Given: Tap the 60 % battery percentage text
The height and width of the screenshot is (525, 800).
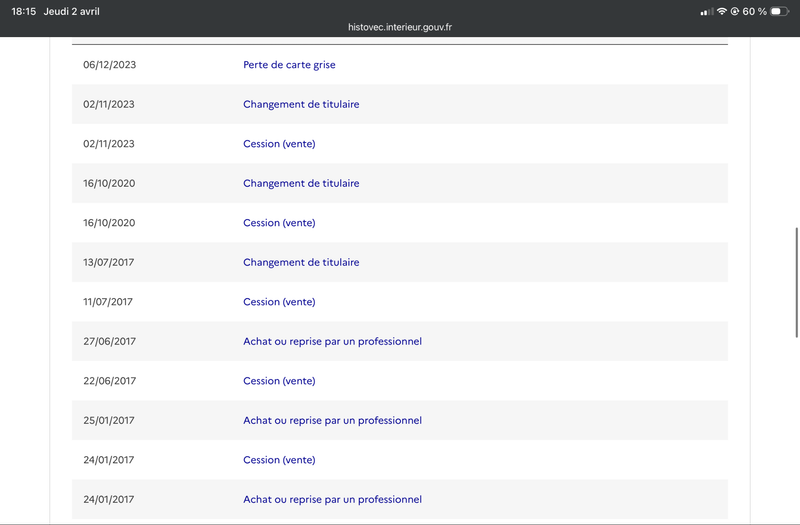Looking at the screenshot, I should point(754,11).
